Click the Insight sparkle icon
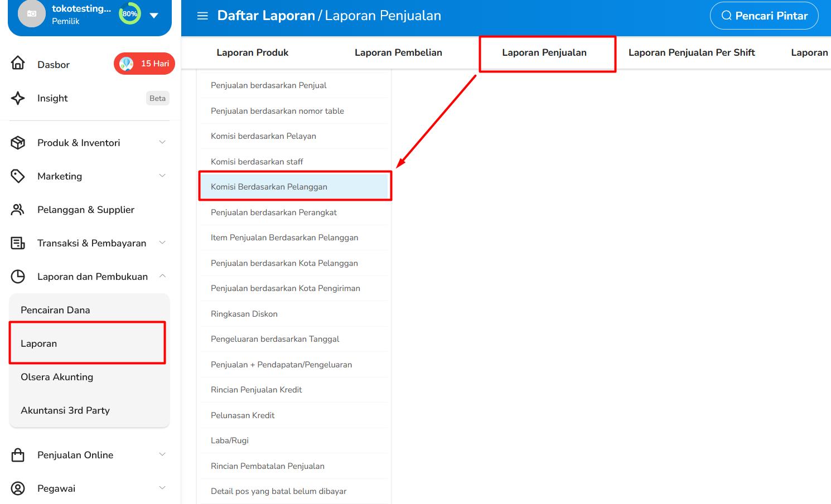This screenshot has height=504, width=831. click(x=18, y=98)
